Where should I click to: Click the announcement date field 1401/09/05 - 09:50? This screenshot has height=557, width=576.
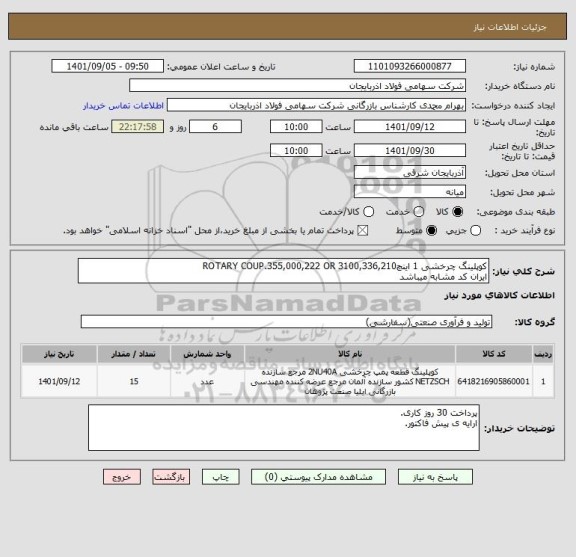[108, 67]
